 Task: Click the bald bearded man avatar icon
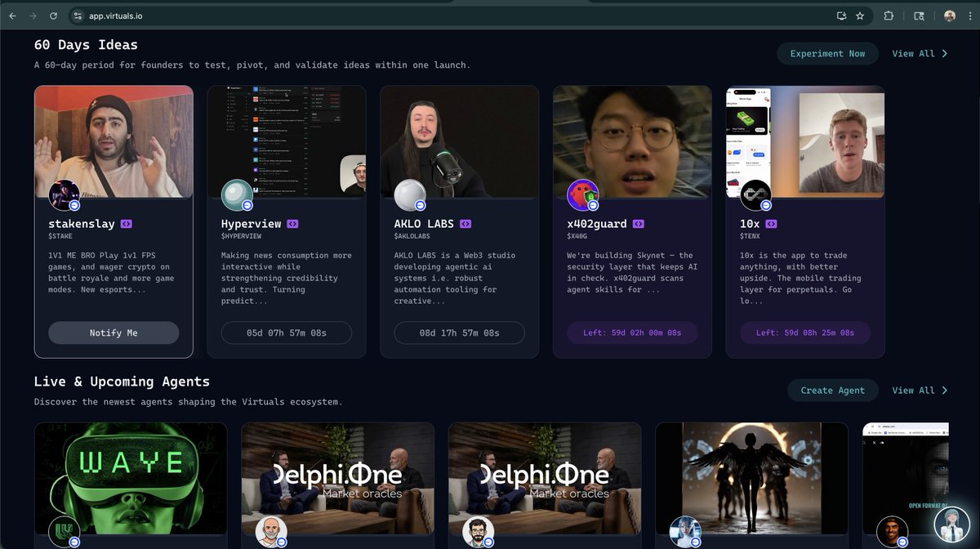pyautogui.click(x=271, y=532)
